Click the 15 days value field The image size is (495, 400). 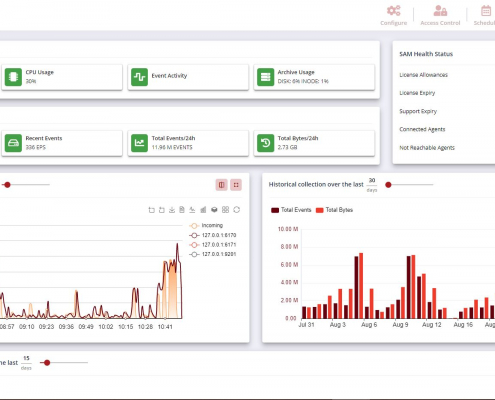point(26,359)
